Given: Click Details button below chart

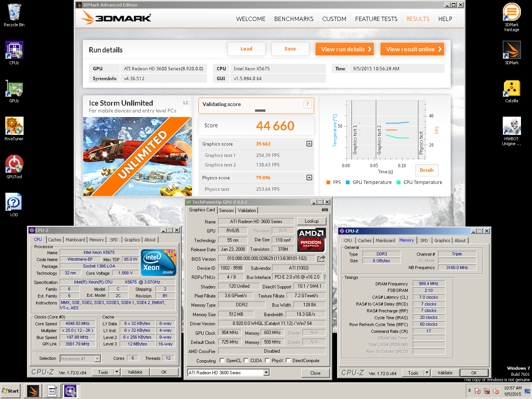Looking at the screenshot, I should coord(427,170).
